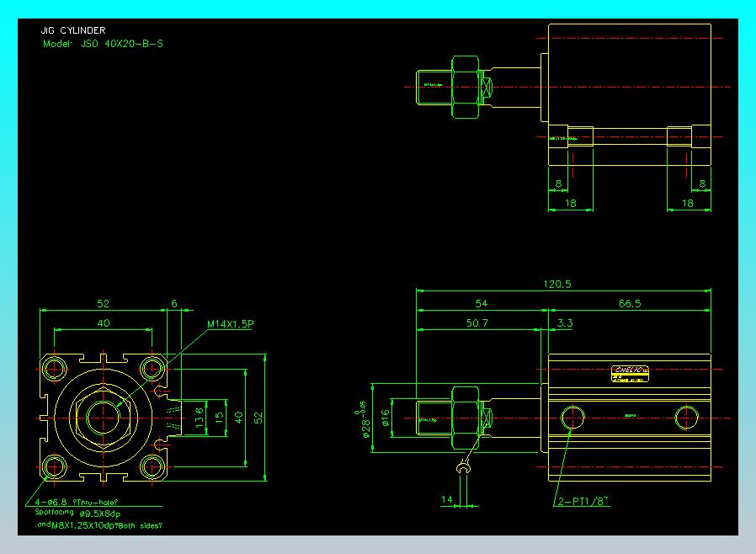Select the JIG CYLINDER title text
Image resolution: width=756 pixels, height=554 pixels.
click(73, 30)
